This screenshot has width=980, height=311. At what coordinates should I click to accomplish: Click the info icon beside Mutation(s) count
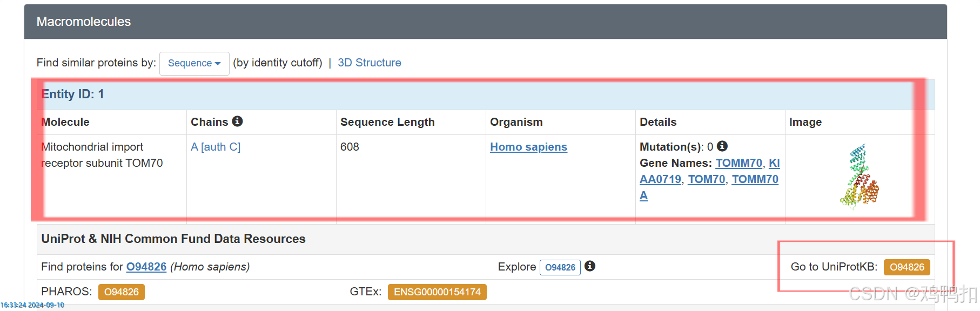[x=722, y=146]
